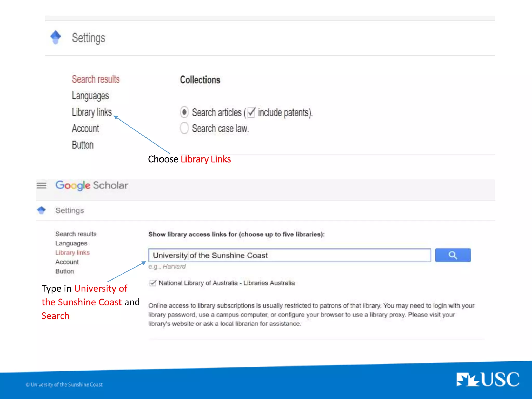
Task: Click the USC logo in the footer
Action: [488, 379]
